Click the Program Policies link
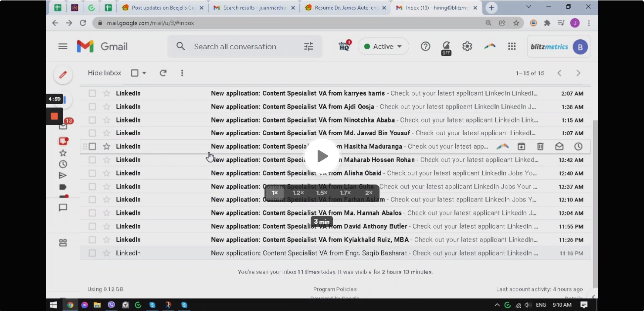The width and height of the screenshot is (644, 311). pos(335,289)
